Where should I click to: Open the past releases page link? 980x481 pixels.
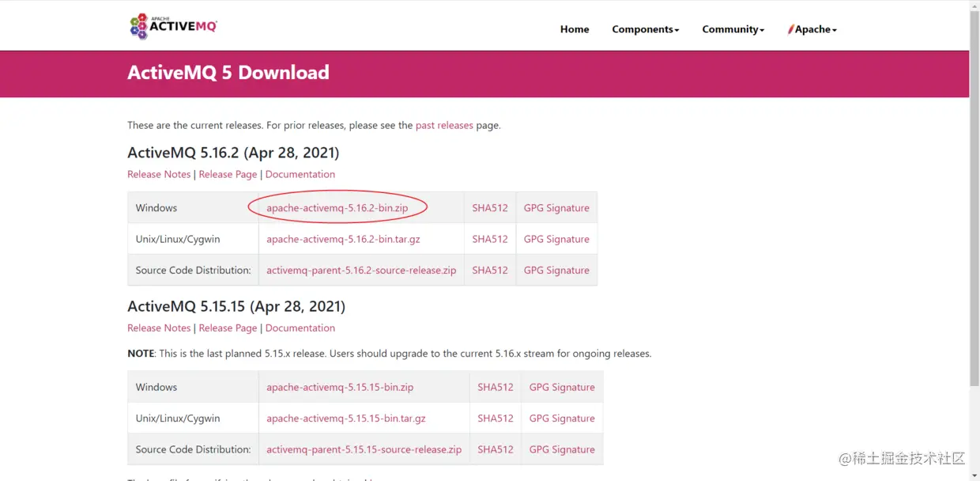(444, 125)
